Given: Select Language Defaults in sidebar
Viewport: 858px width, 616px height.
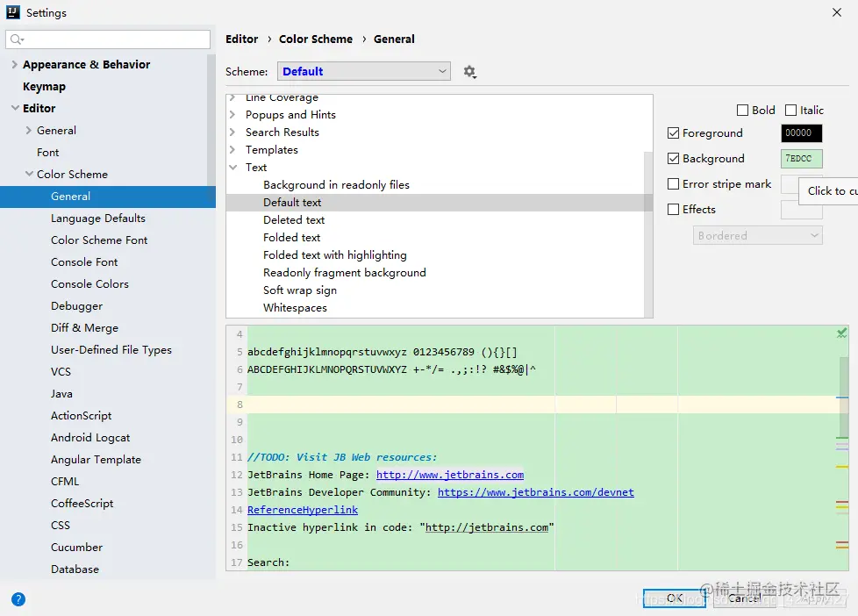Looking at the screenshot, I should [x=98, y=218].
